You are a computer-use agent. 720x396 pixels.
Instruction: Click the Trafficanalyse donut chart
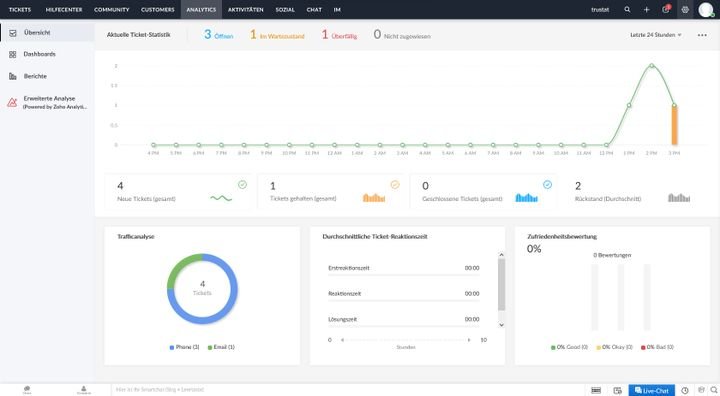[202, 289]
